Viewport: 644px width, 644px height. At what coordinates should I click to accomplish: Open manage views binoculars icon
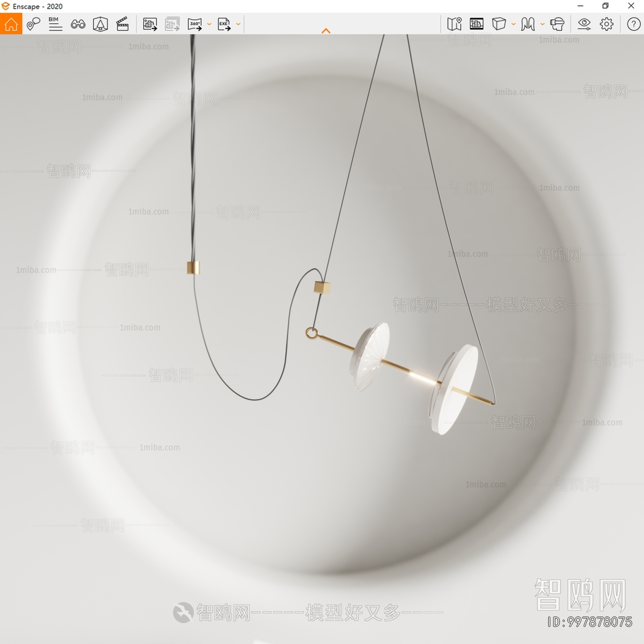pos(78,24)
